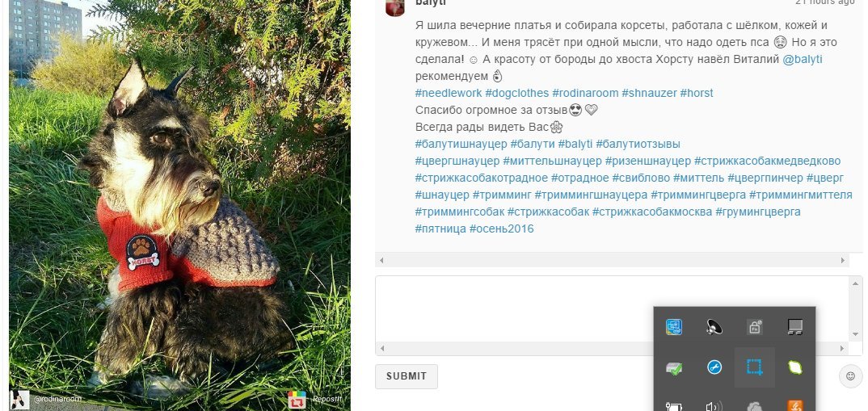Click the balyti profile avatar
Image resolution: width=868 pixels, height=411 pixels.
(395, 6)
